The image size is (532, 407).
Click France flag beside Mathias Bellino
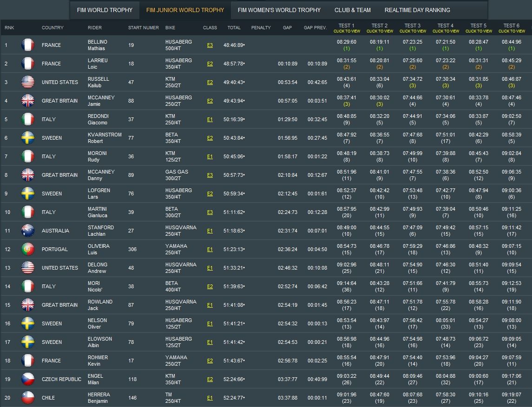coord(28,45)
